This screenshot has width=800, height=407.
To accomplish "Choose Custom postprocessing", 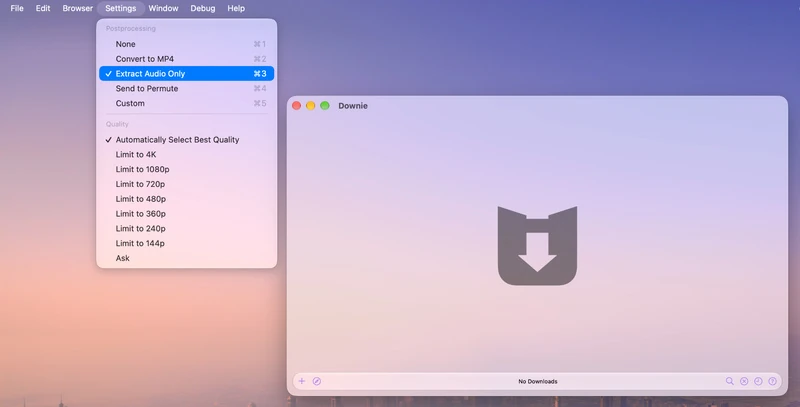I will (186, 103).
